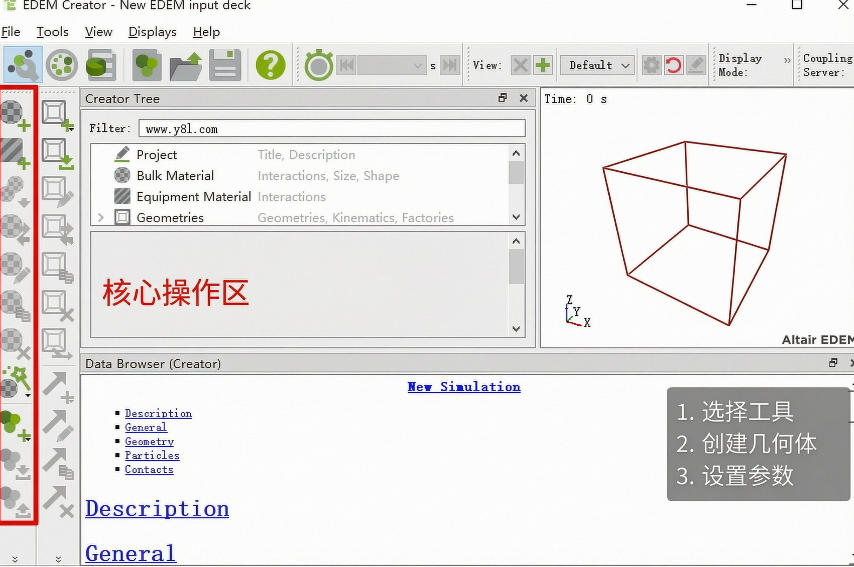The image size is (854, 567).
Task: Add bulk material icon
Action: tap(15, 115)
